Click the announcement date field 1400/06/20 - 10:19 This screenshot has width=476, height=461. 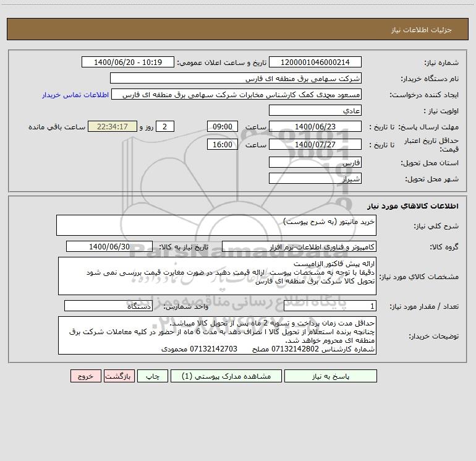[128, 62]
